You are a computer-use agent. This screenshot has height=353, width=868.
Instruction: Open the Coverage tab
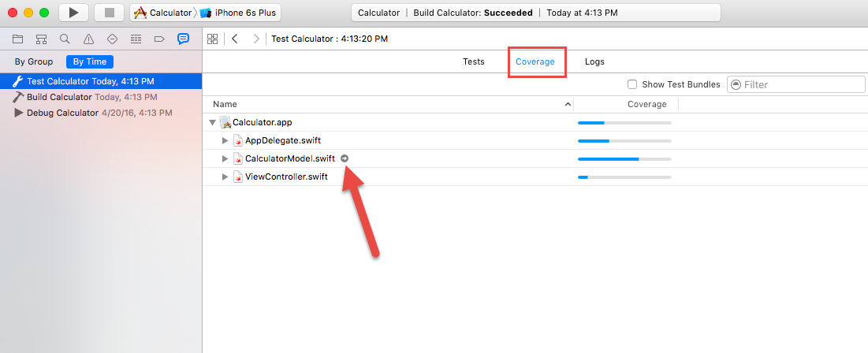point(535,61)
